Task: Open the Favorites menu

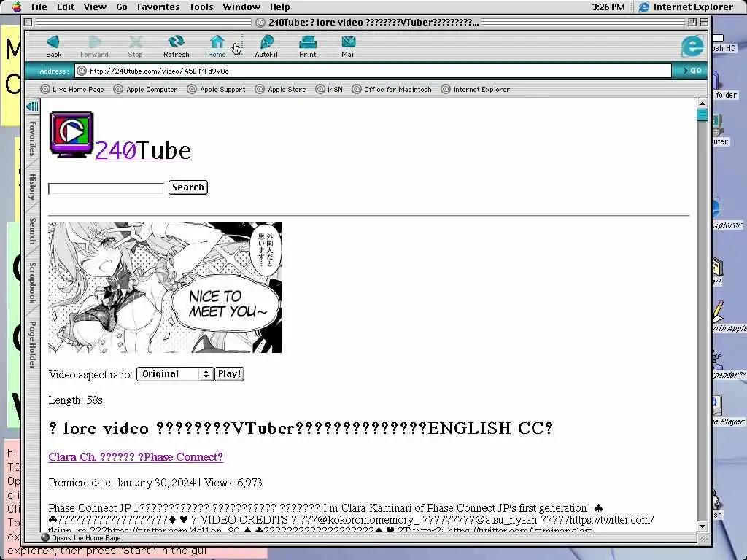Action: [158, 7]
